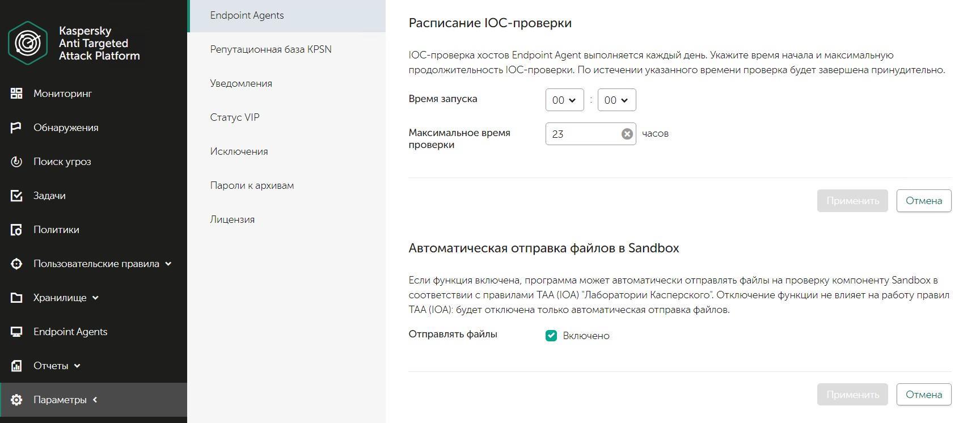Click the Detections flag icon

point(16,128)
